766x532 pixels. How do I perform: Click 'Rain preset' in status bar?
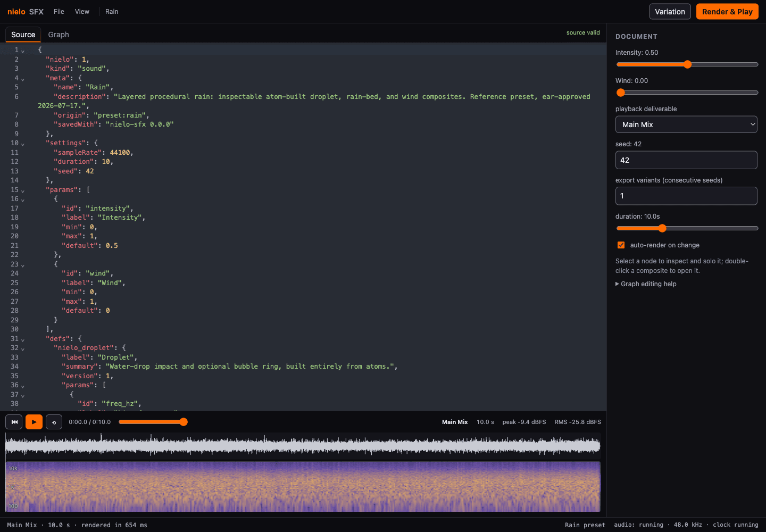(585, 525)
